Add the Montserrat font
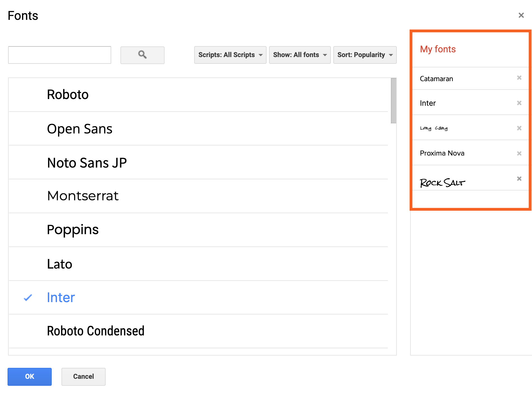The width and height of the screenshot is (532, 395). coord(198,196)
